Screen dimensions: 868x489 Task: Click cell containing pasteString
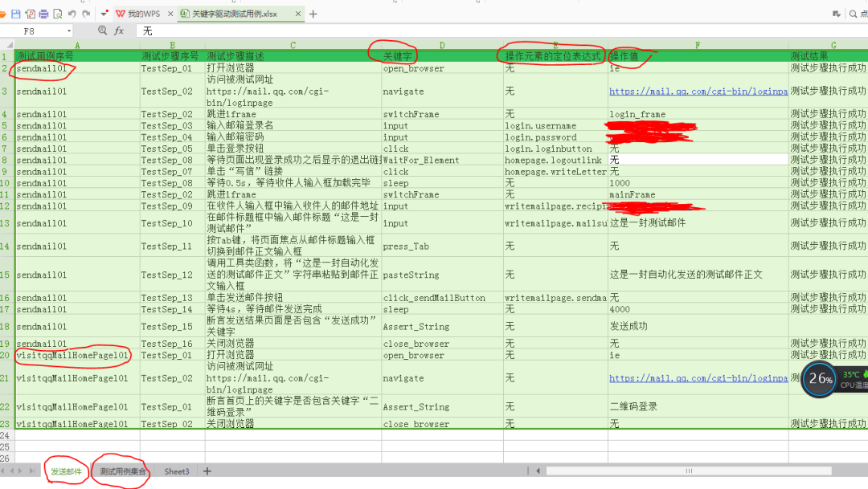click(442, 275)
